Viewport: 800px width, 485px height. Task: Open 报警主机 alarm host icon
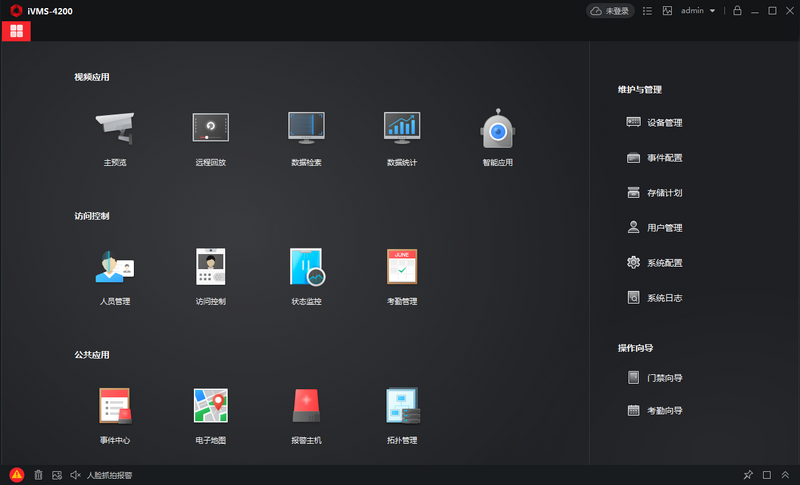point(306,405)
